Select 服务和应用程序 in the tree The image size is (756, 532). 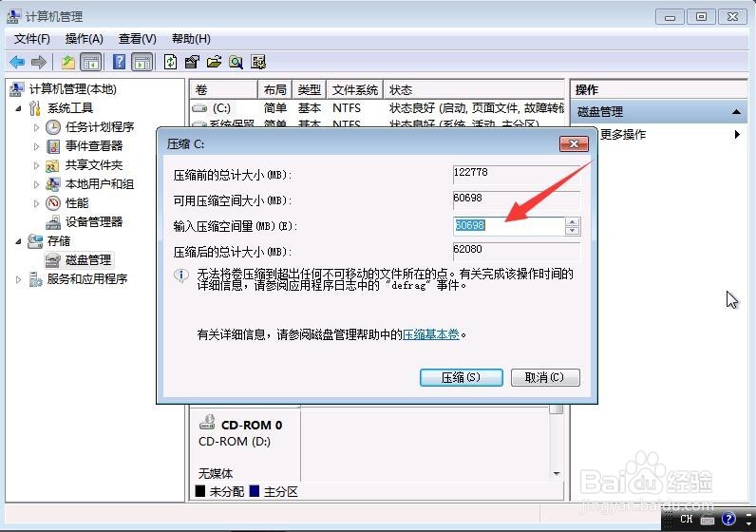[x=86, y=278]
